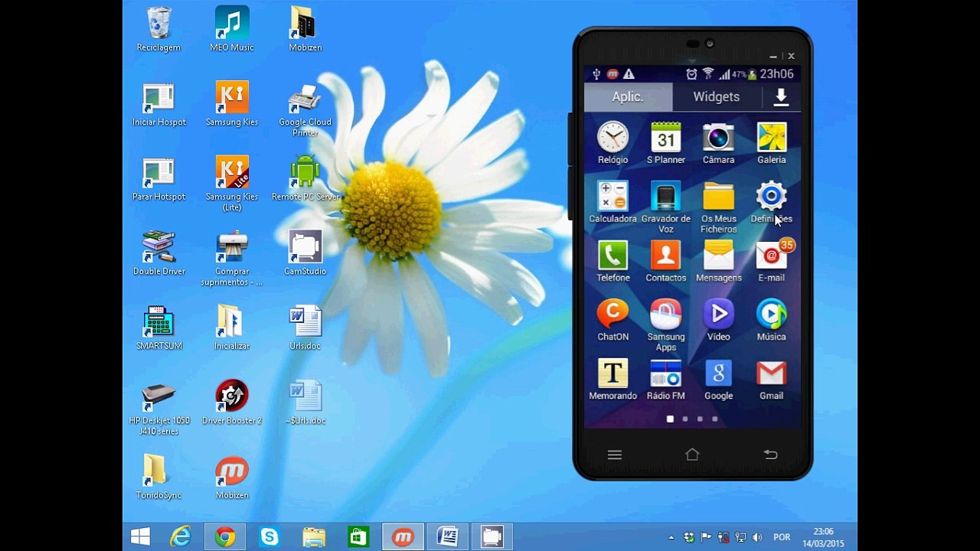Go to the third app page dot
Image resolution: width=980 pixels, height=551 pixels.
pyautogui.click(x=700, y=419)
